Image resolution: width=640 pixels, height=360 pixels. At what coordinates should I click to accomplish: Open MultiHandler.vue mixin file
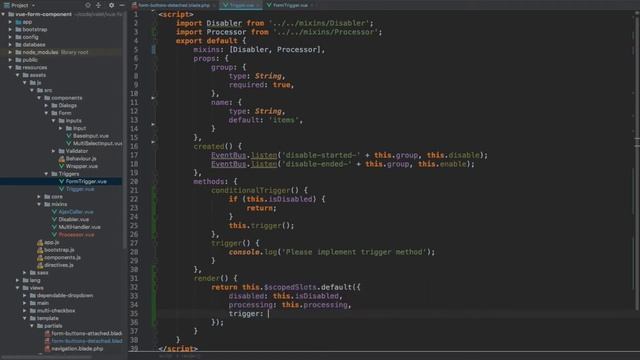tap(79, 227)
